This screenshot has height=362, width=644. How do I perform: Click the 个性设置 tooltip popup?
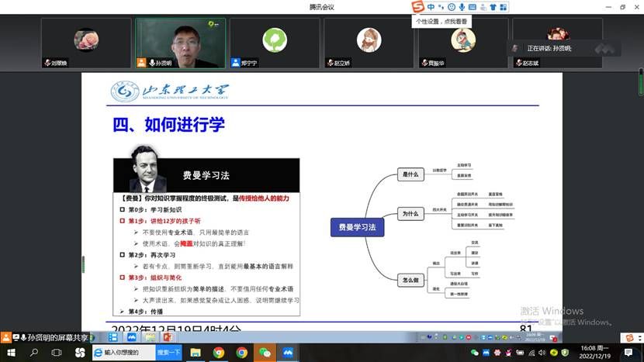442,22
